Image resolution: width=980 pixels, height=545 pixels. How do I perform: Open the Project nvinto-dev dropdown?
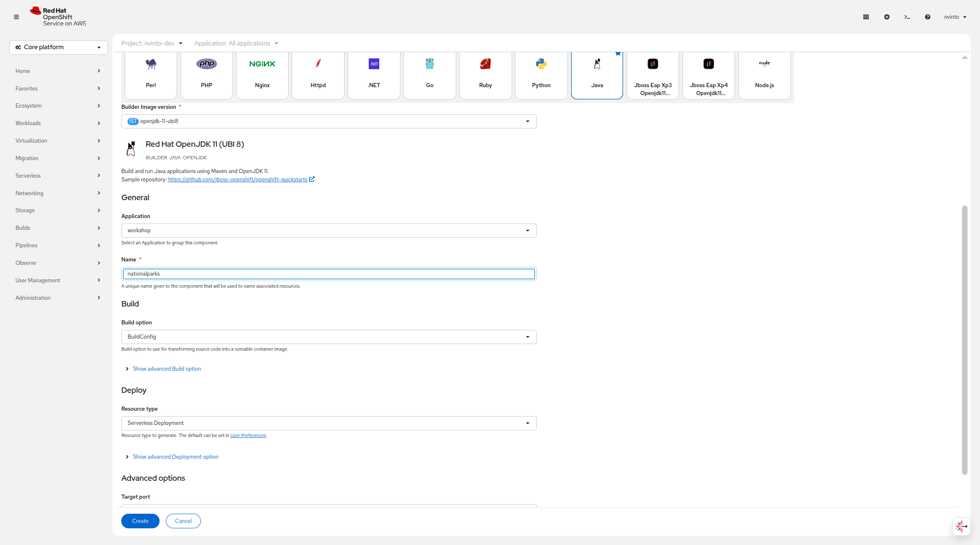[x=152, y=43]
